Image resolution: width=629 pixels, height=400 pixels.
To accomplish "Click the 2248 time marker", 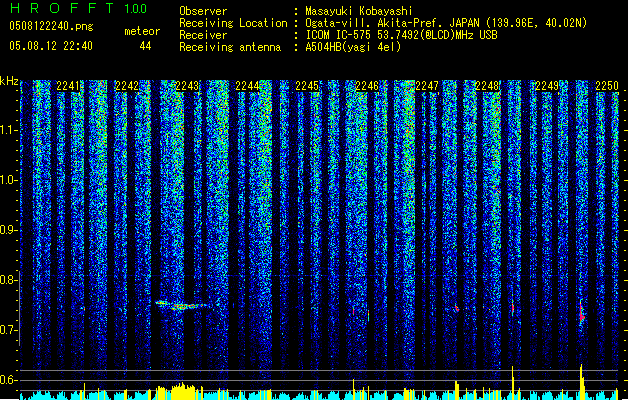I will [x=487, y=86].
